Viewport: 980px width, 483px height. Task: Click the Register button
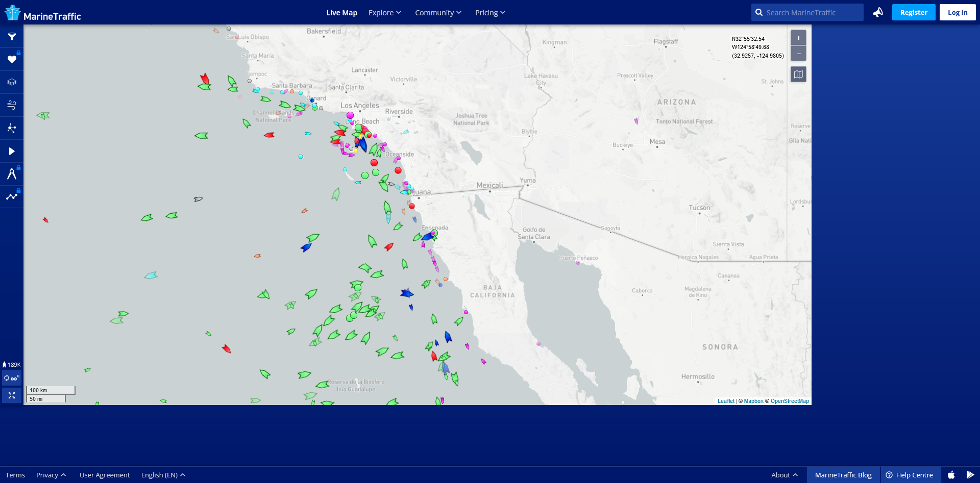point(914,12)
